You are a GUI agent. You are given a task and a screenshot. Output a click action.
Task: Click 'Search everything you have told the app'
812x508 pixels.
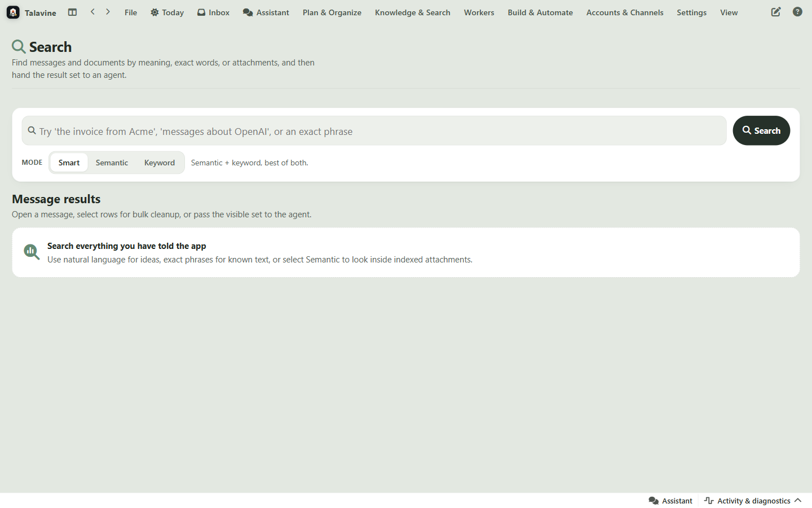(x=127, y=246)
